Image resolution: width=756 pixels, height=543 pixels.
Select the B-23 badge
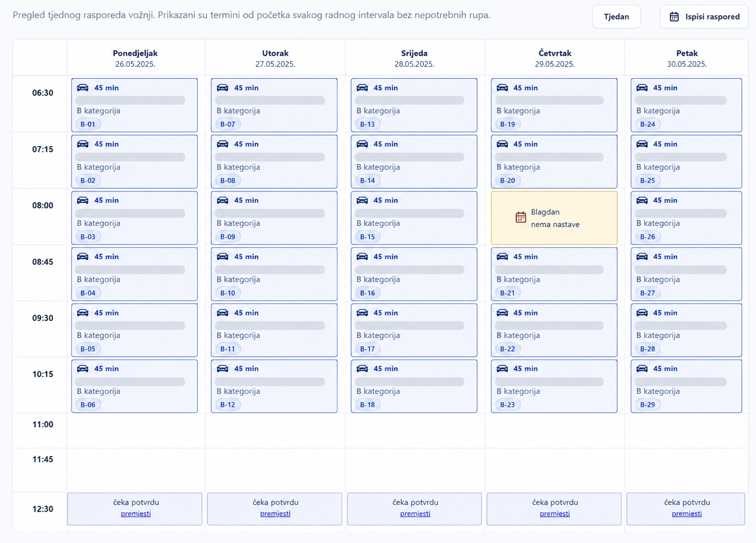point(508,405)
